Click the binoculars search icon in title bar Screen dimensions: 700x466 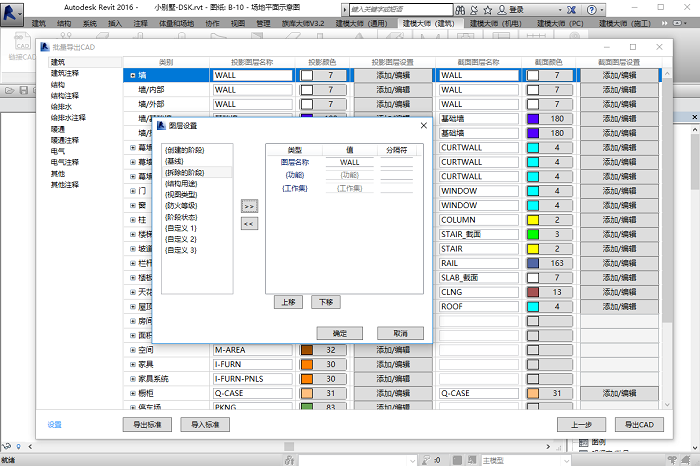[460, 10]
